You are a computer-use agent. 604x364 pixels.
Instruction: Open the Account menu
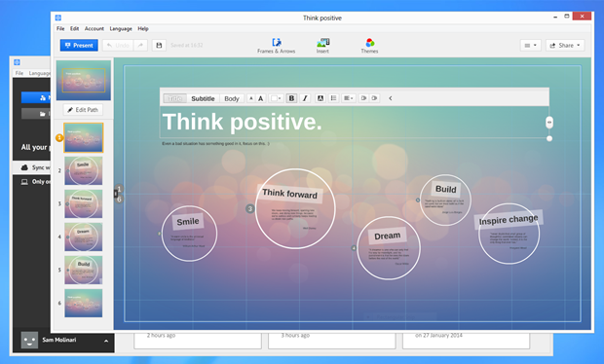pyautogui.click(x=94, y=29)
